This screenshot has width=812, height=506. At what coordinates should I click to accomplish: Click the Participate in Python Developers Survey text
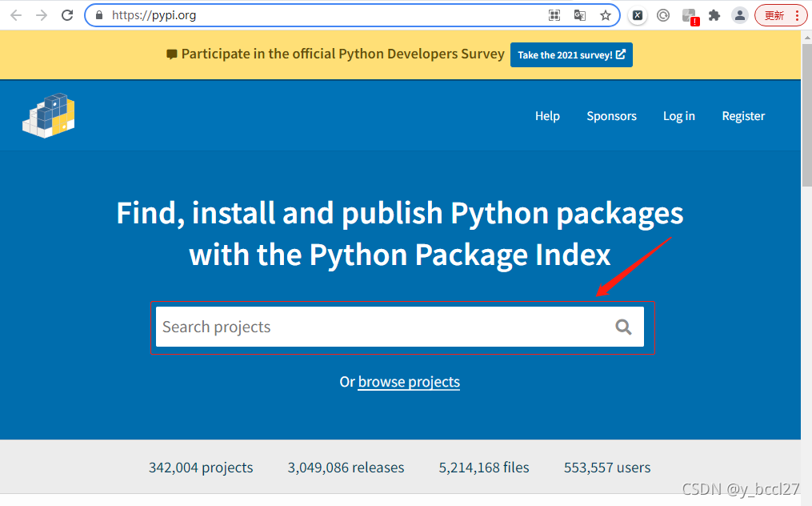[x=343, y=54]
